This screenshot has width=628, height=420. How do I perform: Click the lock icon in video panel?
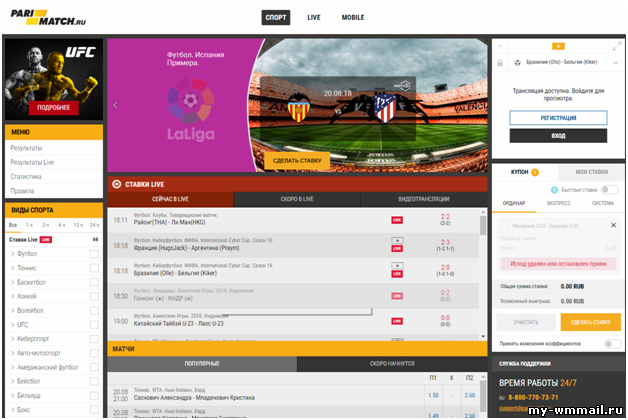click(x=500, y=63)
